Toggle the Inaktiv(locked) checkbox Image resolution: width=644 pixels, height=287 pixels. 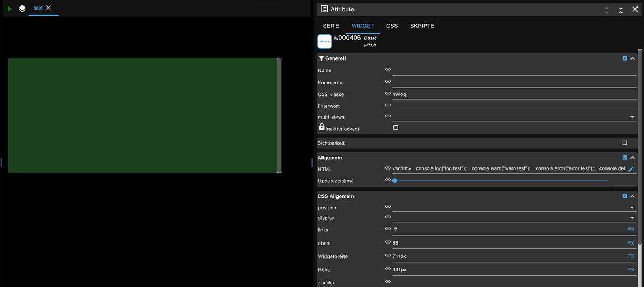[x=396, y=128]
